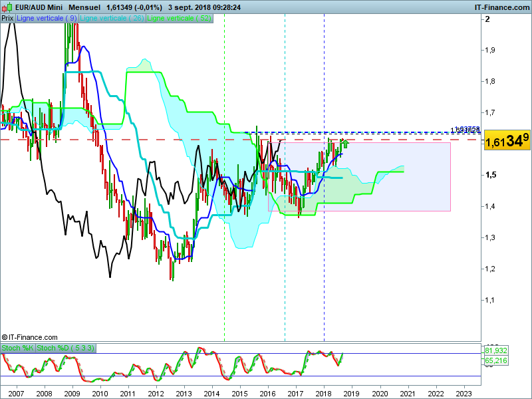Open the Ligne verticale (52) indicator label

pos(179,19)
